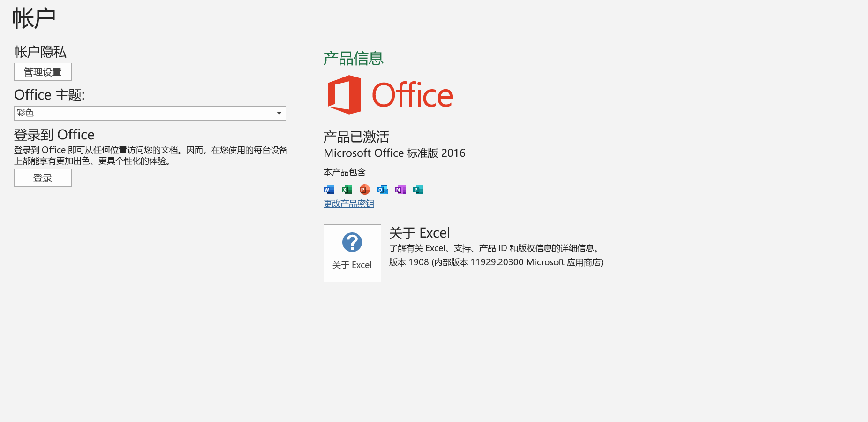Select the 彩色 theme combo box
Screen dimensions: 868x422
click(x=150, y=113)
